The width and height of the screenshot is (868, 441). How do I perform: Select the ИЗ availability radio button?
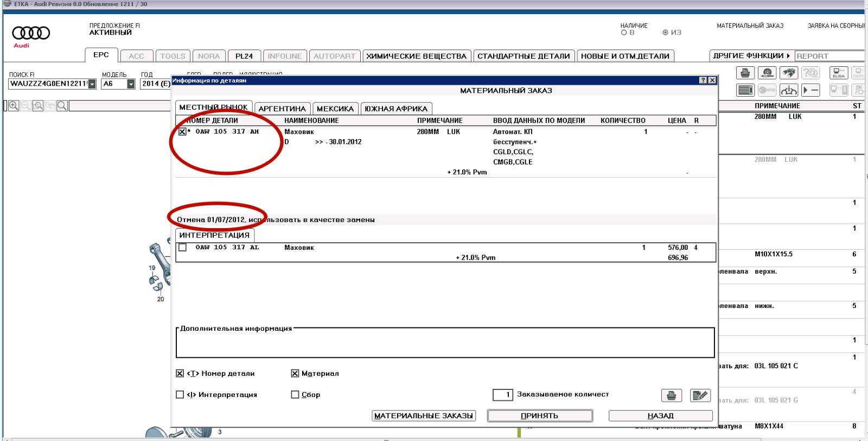click(x=665, y=33)
